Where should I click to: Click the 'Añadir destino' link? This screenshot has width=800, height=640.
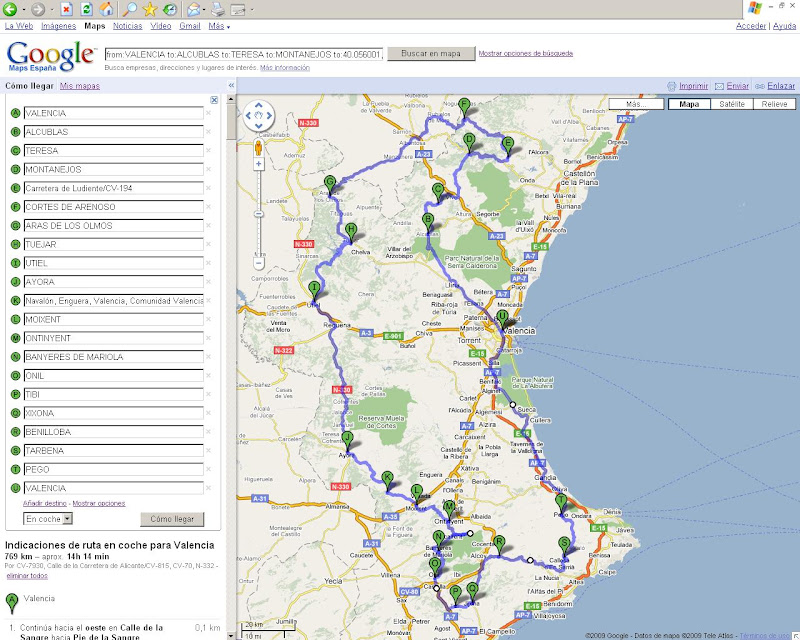pyautogui.click(x=45, y=503)
